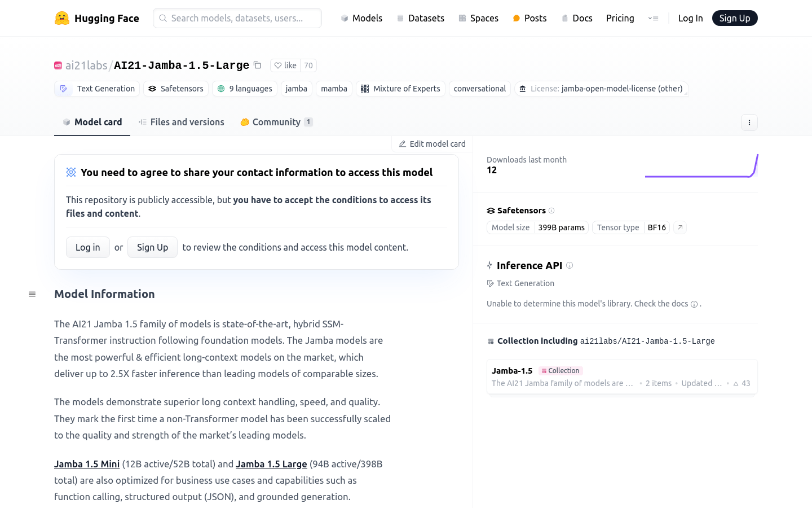Select the Model card tab
The image size is (812, 508).
click(92, 122)
